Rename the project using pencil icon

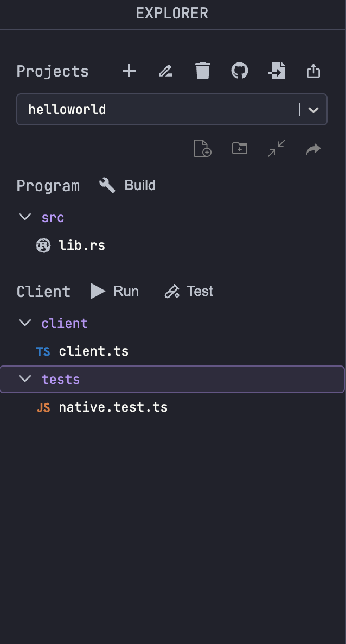[x=166, y=71]
